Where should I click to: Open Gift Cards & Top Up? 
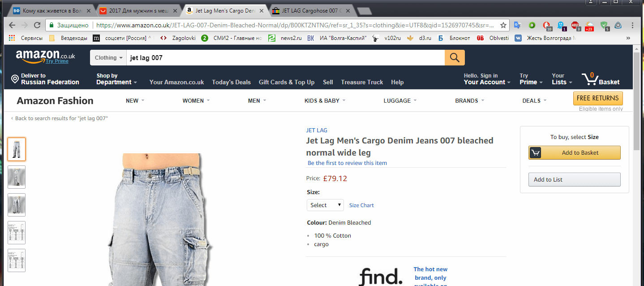287,82
